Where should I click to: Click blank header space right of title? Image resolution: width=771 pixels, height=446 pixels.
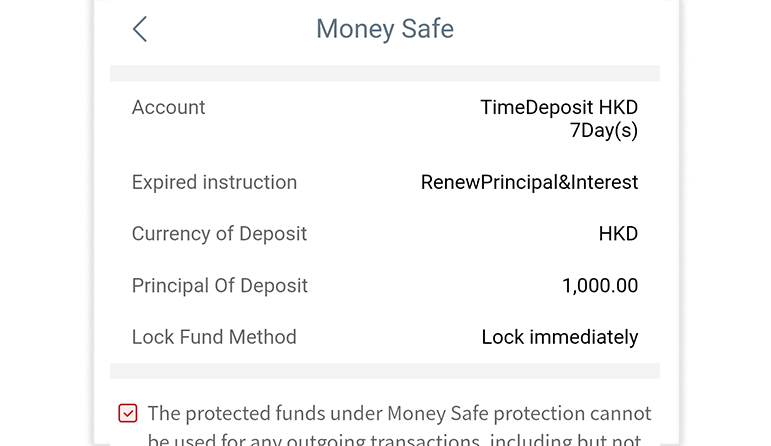pos(560,29)
